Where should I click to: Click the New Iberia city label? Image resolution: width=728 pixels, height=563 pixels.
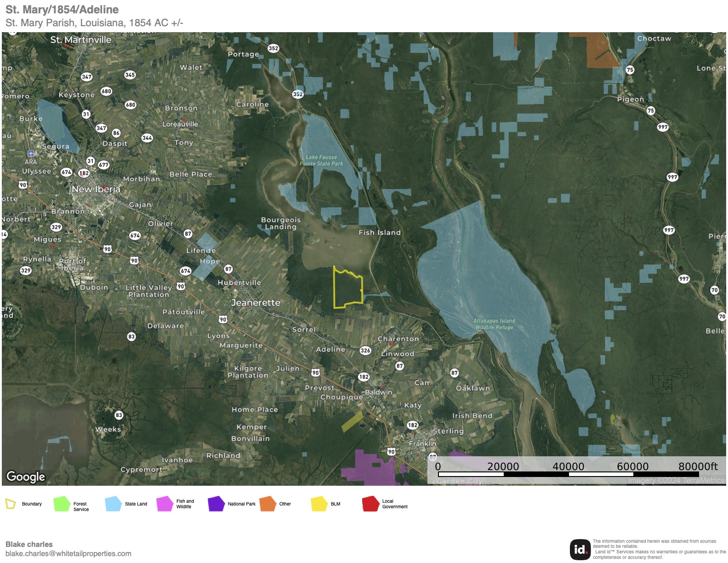coord(96,189)
